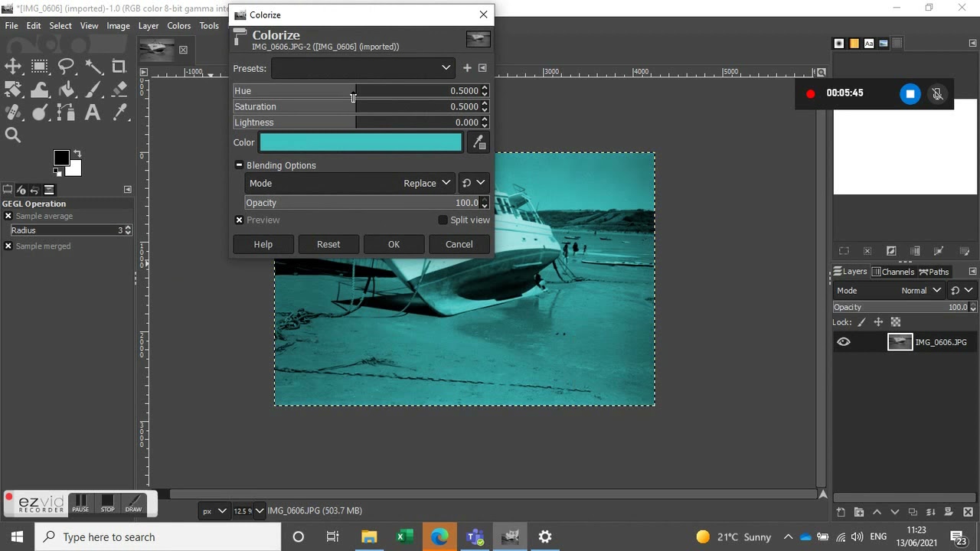Toggle the Sample merged checkbox
980x551 pixels.
coord(8,246)
